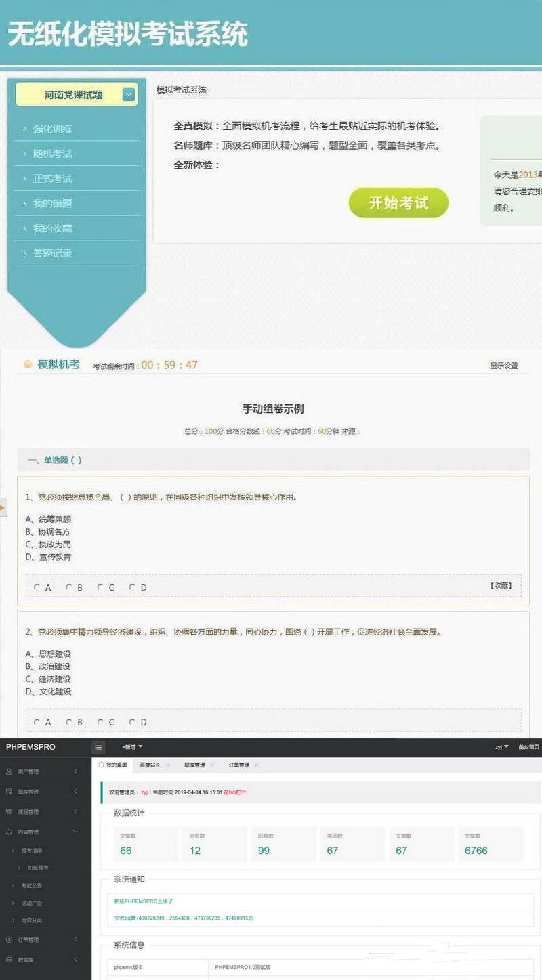Click the 题库管理 icon in admin sidebar

(9, 792)
